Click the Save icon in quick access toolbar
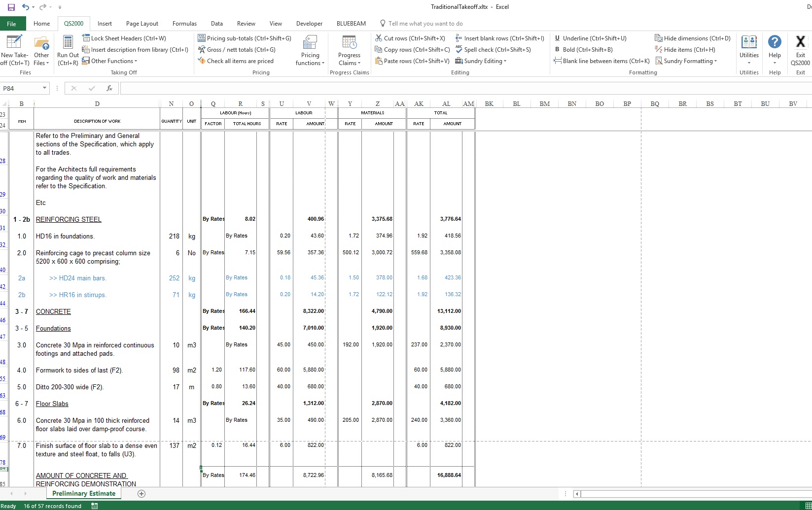Image resolution: width=812 pixels, height=510 pixels. 11,7
